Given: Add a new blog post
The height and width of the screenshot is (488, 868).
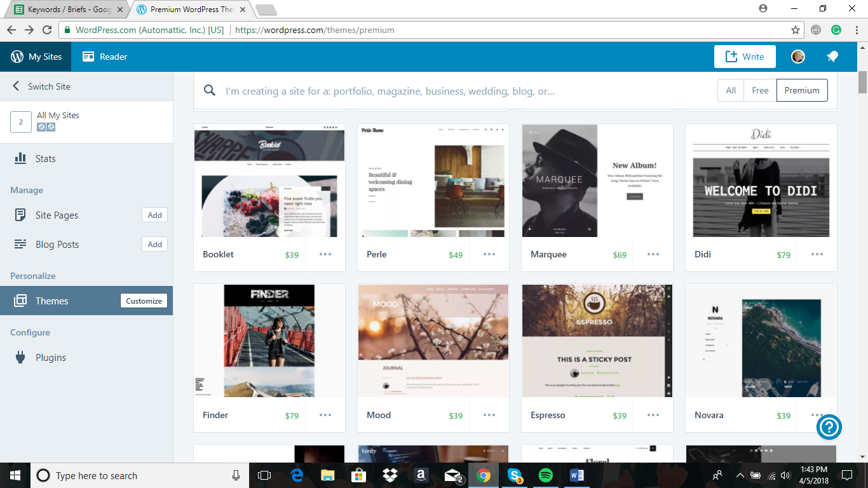Looking at the screenshot, I should tap(155, 245).
